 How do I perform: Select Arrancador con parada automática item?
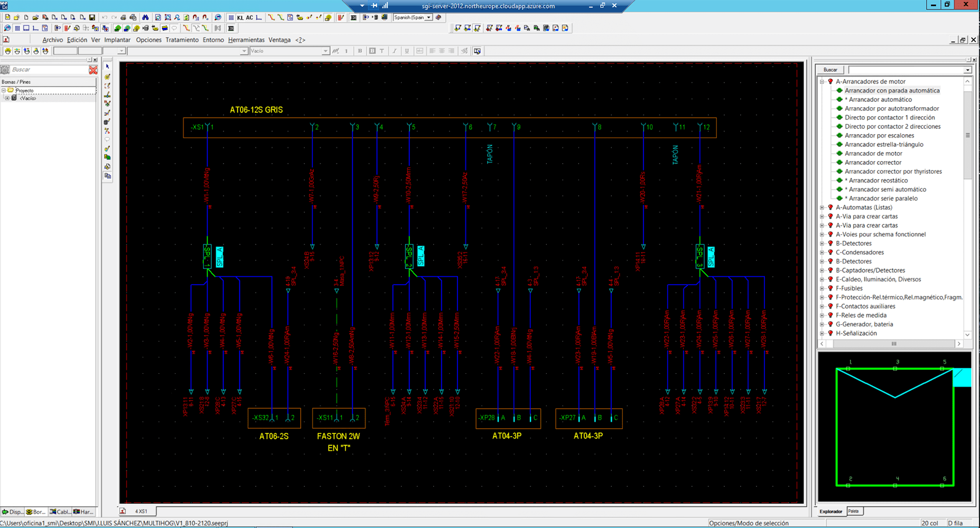892,90
